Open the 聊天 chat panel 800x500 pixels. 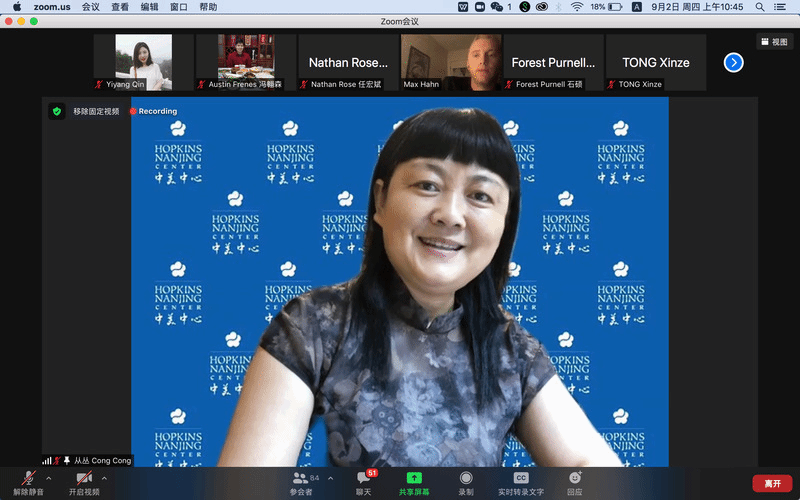(364, 483)
